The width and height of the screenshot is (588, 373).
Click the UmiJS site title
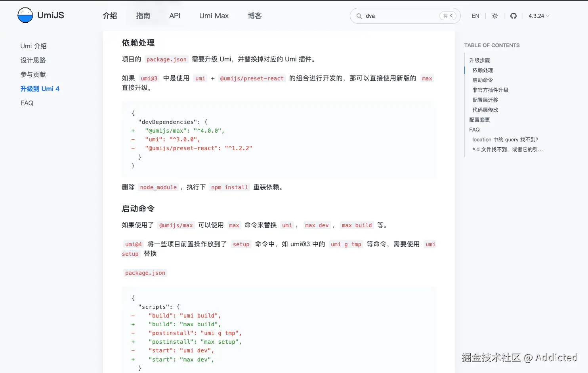51,15
